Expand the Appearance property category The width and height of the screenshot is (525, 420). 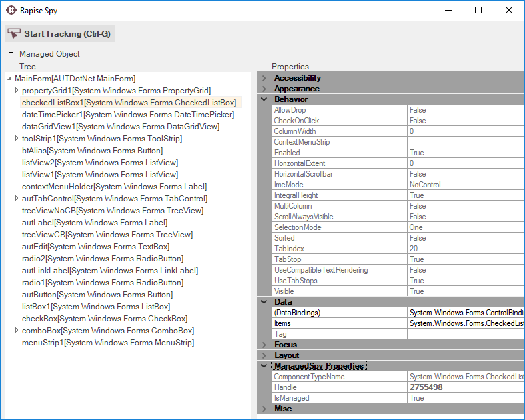tap(264, 89)
